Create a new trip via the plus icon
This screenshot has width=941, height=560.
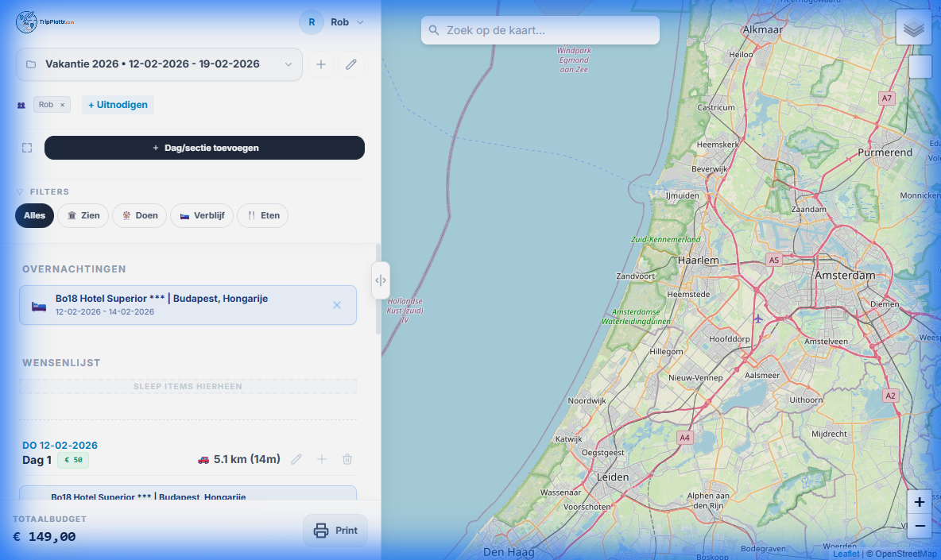click(321, 64)
